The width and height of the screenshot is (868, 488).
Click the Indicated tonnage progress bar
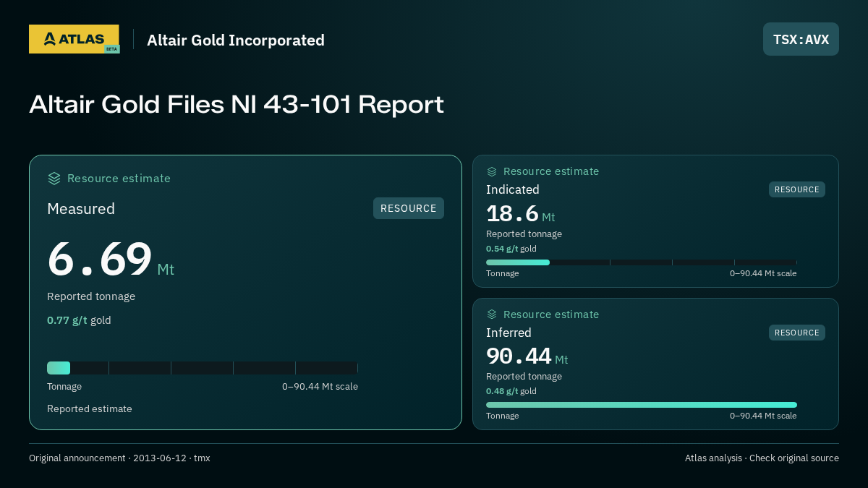pyautogui.click(x=642, y=262)
